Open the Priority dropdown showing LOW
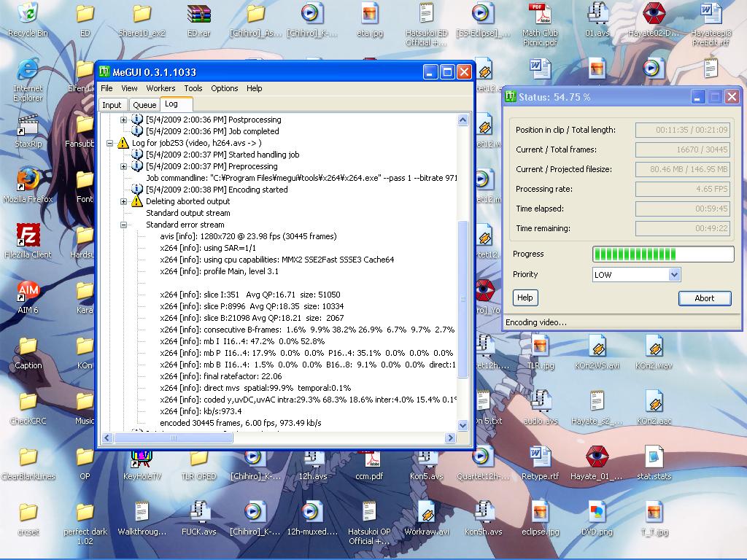The height and width of the screenshot is (560, 747). [x=674, y=275]
